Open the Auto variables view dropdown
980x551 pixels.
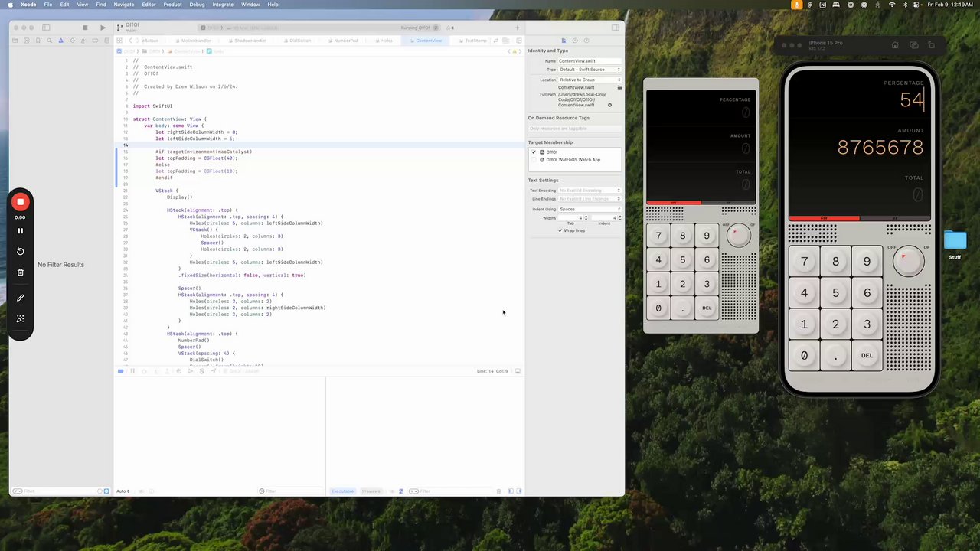coord(123,491)
